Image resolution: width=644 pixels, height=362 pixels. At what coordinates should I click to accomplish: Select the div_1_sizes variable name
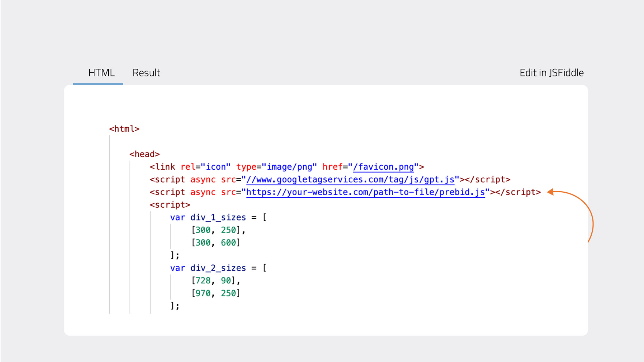(218, 218)
